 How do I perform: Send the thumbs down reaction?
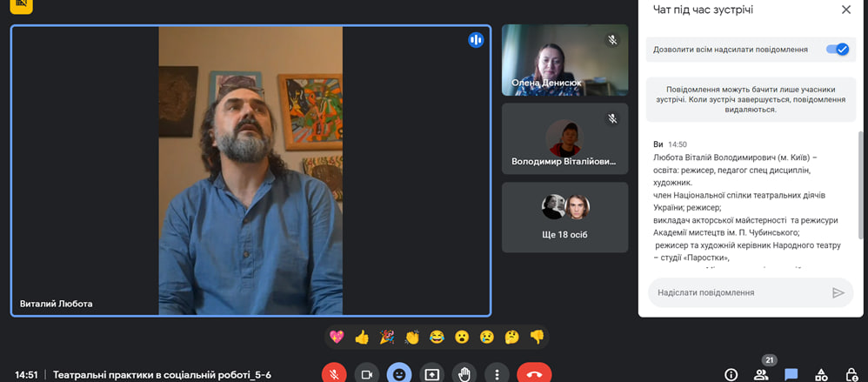pos(537,337)
